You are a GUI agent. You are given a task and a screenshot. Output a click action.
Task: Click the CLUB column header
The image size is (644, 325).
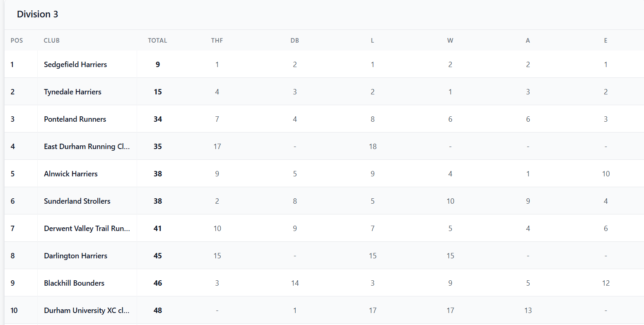coord(52,41)
